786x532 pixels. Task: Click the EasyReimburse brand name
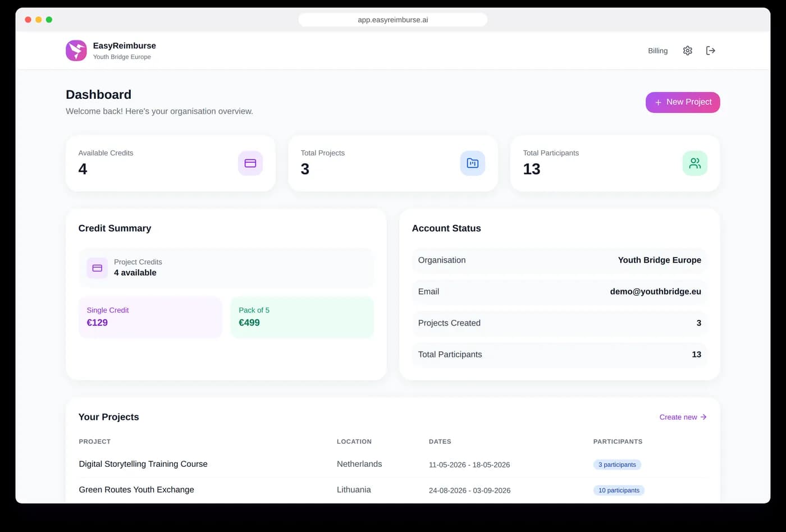coord(125,45)
